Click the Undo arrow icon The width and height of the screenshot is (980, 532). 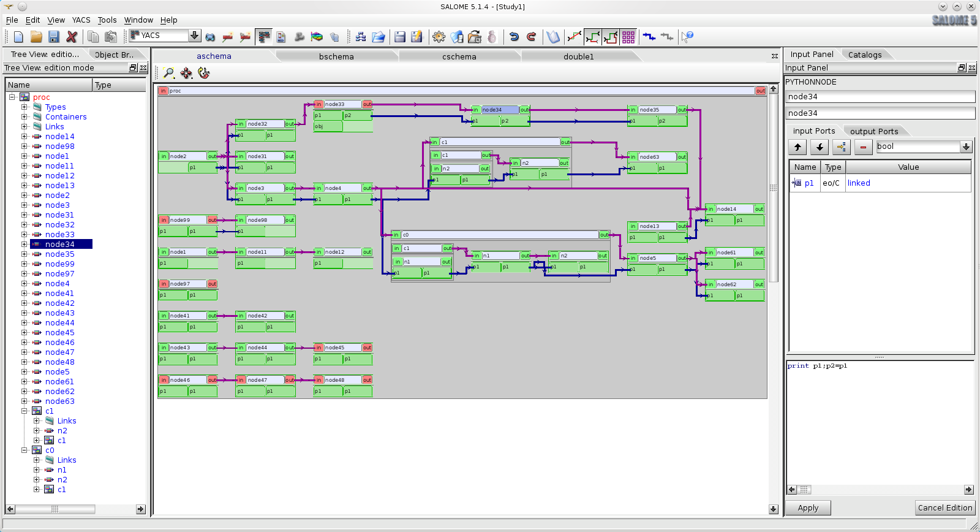point(514,37)
